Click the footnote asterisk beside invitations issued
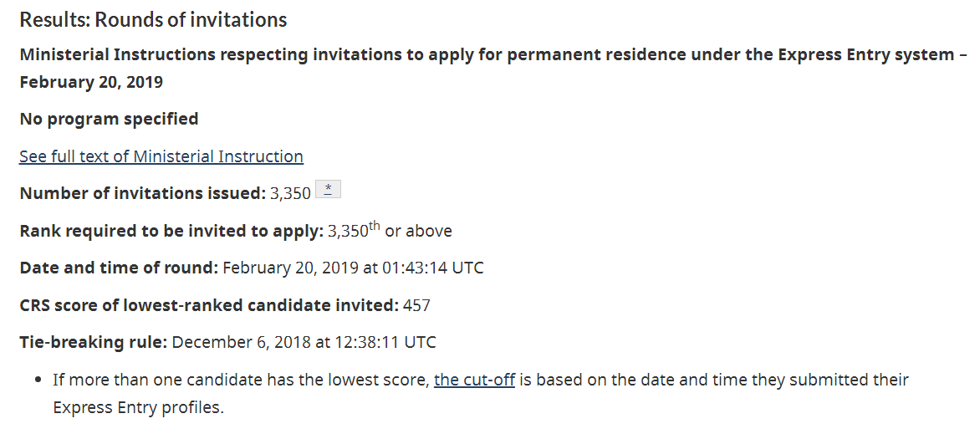The image size is (980, 434). click(x=328, y=191)
